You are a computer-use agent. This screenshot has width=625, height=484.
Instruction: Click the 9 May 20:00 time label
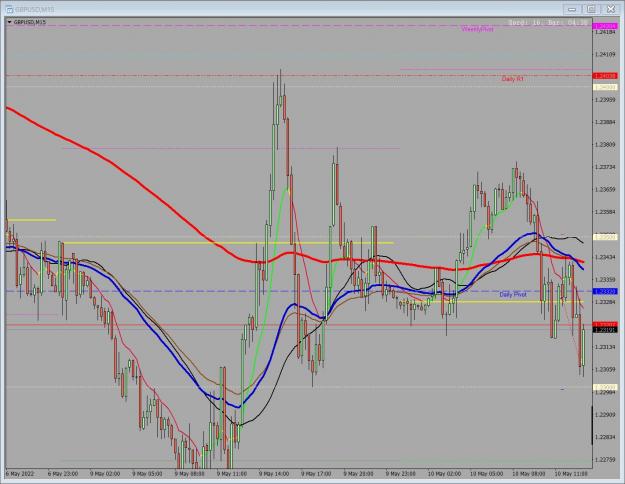pyautogui.click(x=358, y=474)
